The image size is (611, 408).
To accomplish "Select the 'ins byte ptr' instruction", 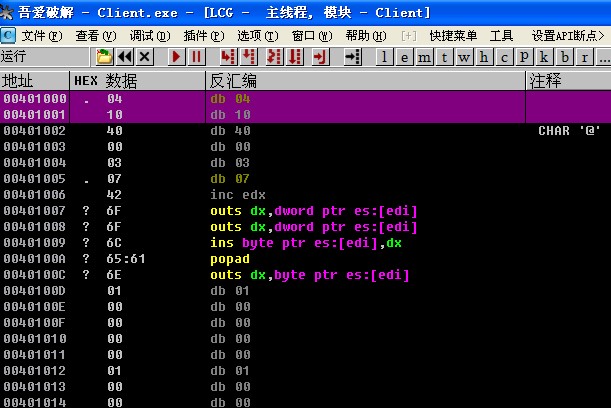I will click(x=306, y=243).
